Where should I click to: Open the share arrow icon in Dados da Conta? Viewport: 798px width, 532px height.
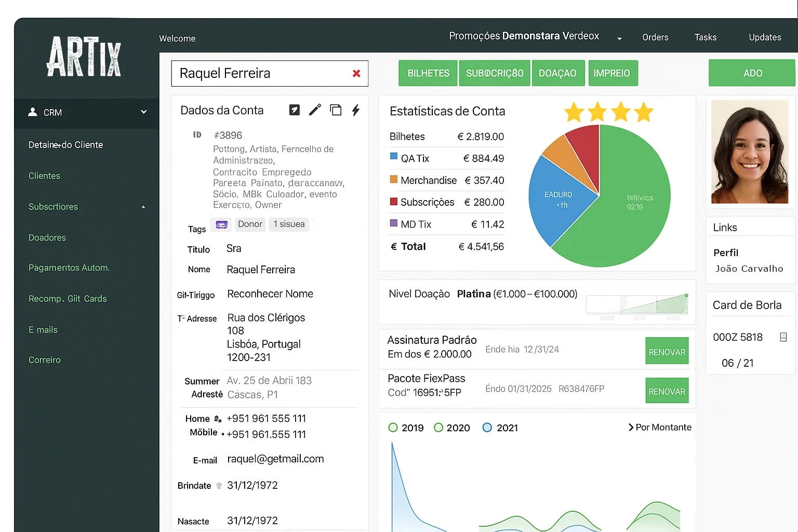tap(294, 110)
